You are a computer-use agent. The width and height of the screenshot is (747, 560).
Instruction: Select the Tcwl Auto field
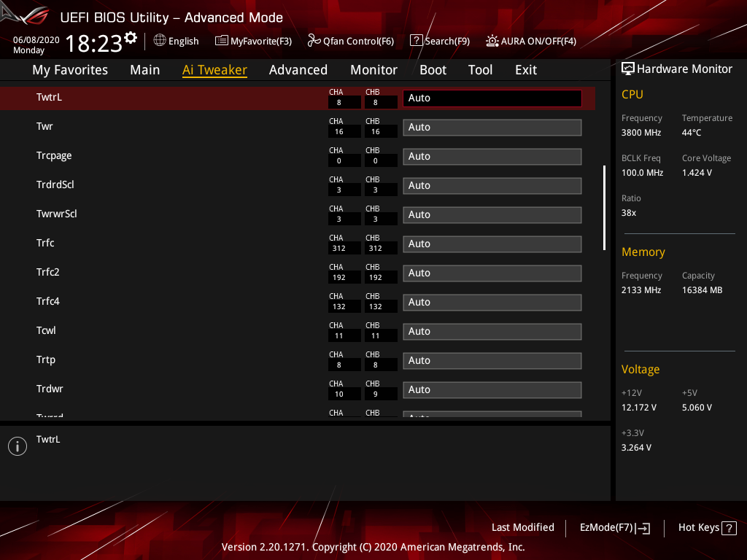point(492,332)
